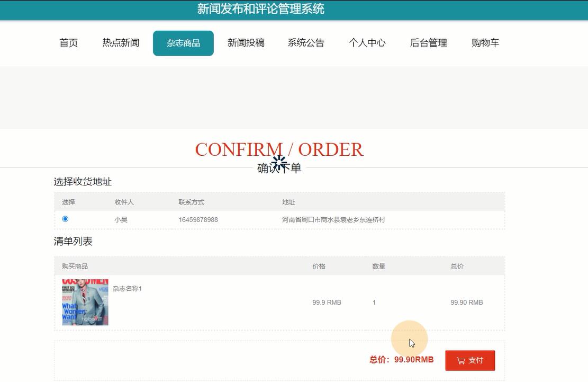Click the 数量 column header

379,266
